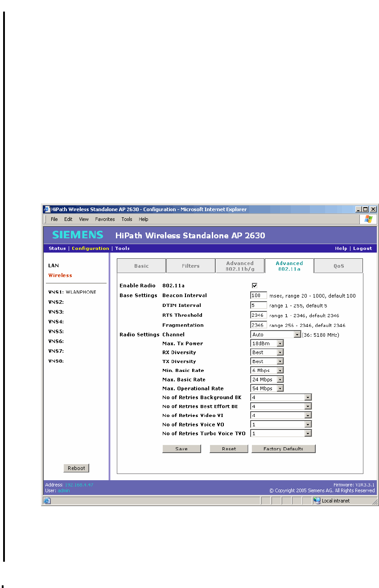This screenshot has height=588, width=379.
Task: Open the Tools menu in menu bar
Action: click(127, 219)
